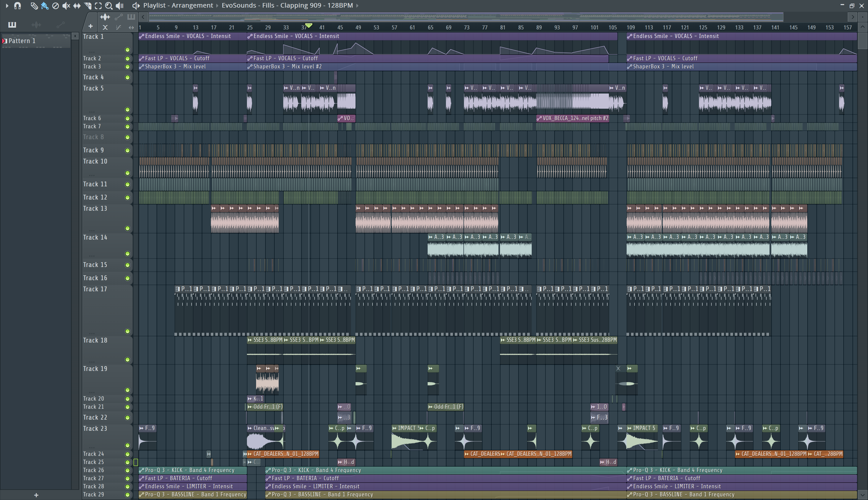Select the Track 25 header label

click(93, 462)
